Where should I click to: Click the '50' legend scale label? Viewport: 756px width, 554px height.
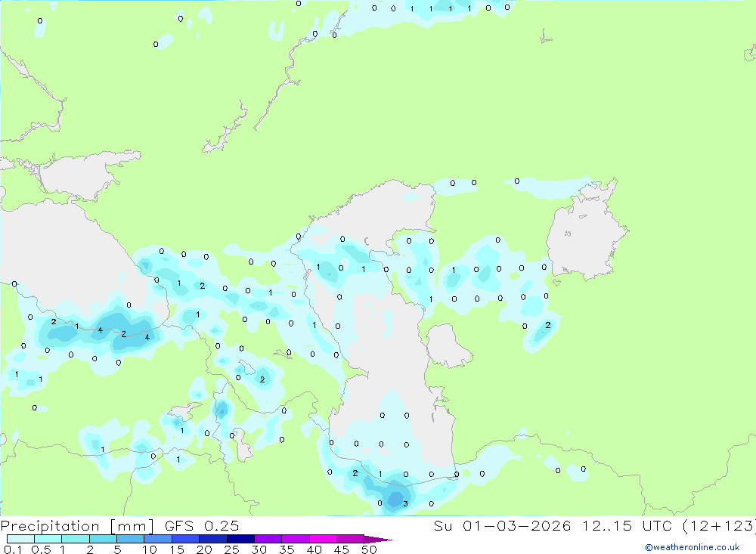[369, 549]
